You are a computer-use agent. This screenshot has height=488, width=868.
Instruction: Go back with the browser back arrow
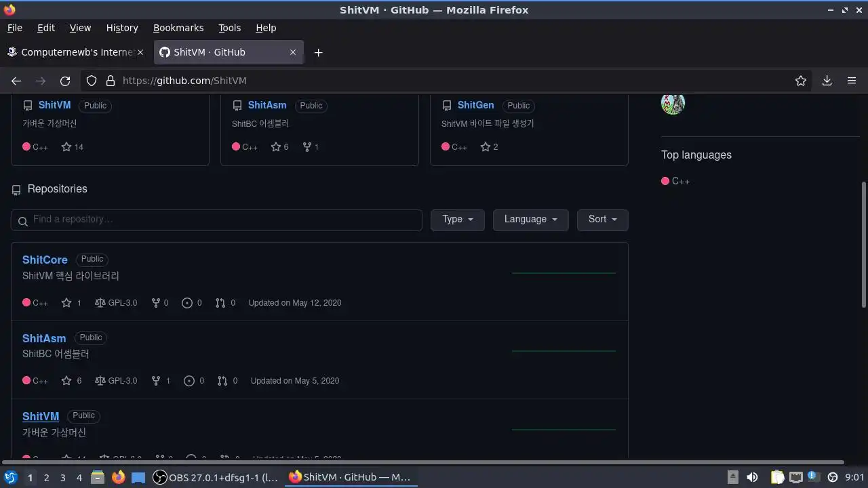[x=16, y=81]
